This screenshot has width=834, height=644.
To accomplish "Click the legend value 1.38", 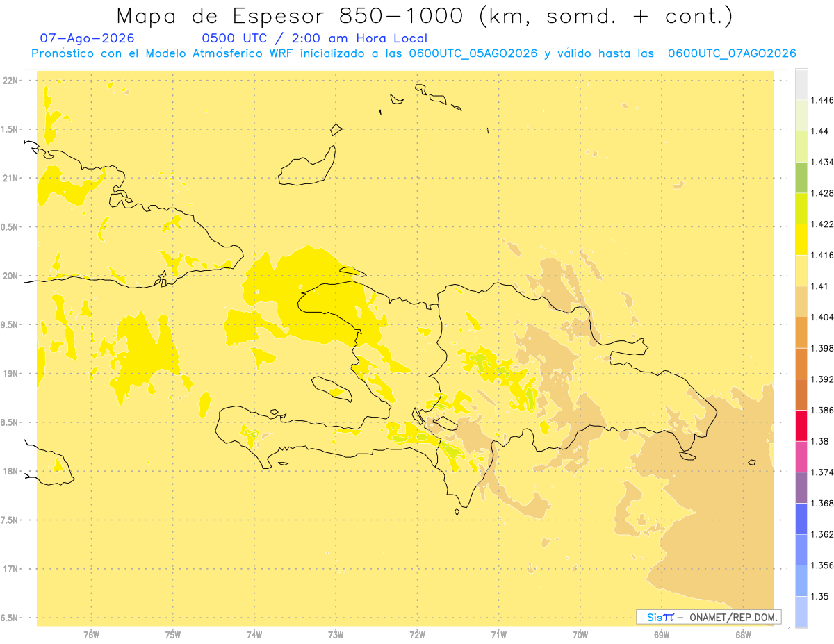I will click(x=820, y=441).
